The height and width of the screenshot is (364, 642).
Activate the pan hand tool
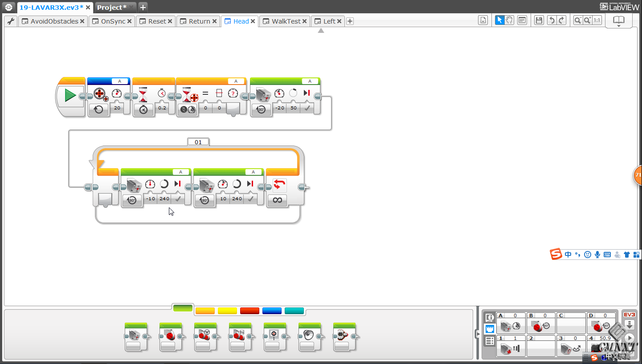[509, 20]
